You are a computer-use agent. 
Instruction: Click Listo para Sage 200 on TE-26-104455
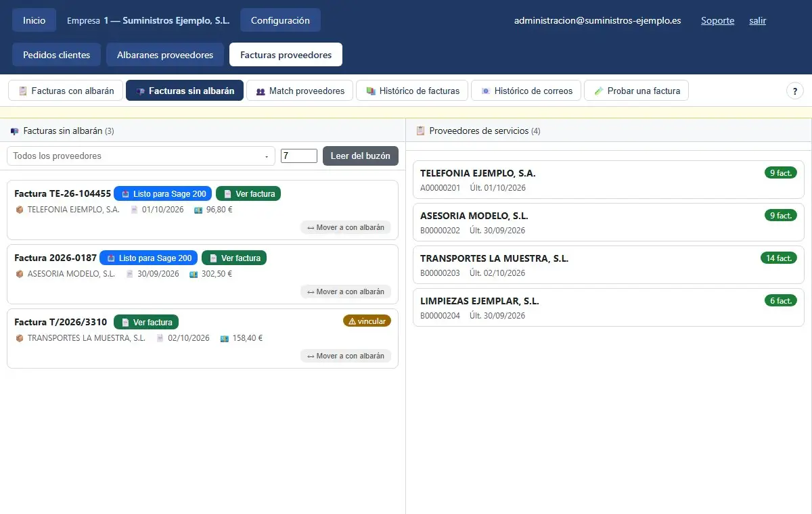pyautogui.click(x=162, y=193)
